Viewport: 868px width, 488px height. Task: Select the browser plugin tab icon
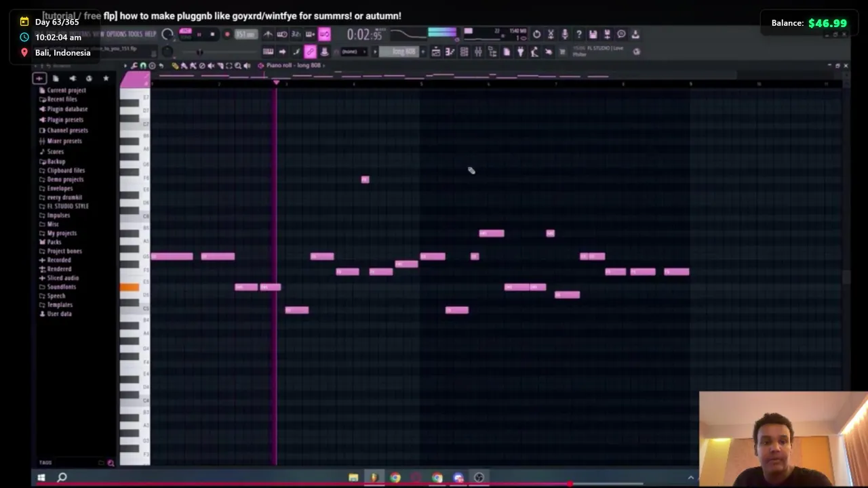(x=73, y=78)
